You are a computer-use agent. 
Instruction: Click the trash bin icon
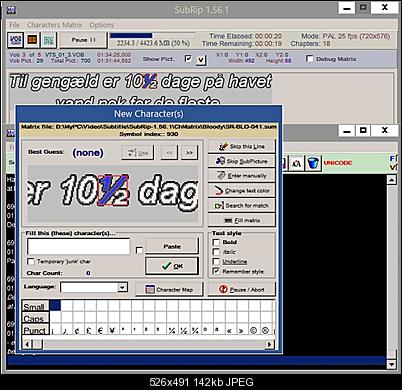click(313, 163)
